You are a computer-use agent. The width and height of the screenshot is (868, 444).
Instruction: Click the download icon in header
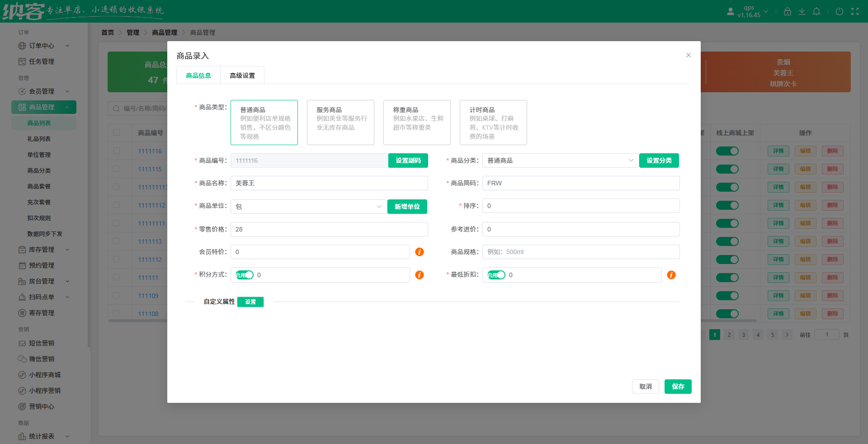click(x=802, y=11)
